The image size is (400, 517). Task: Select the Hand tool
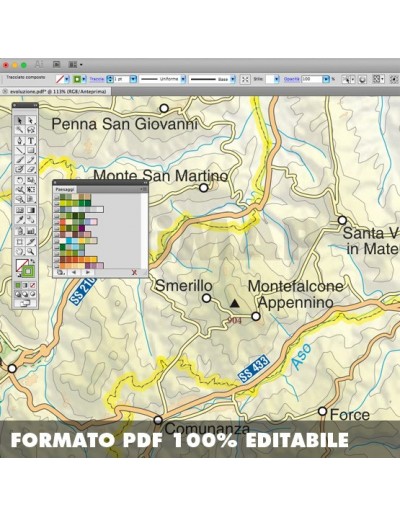(20, 251)
